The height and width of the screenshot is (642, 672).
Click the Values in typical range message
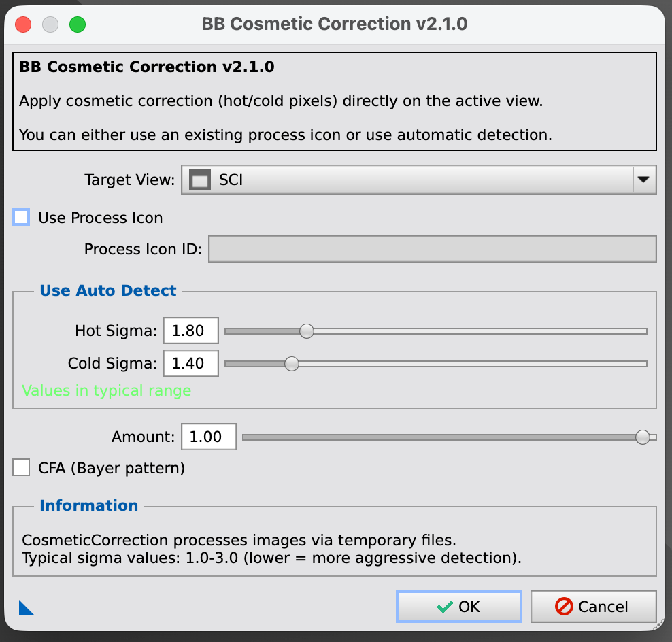[106, 391]
